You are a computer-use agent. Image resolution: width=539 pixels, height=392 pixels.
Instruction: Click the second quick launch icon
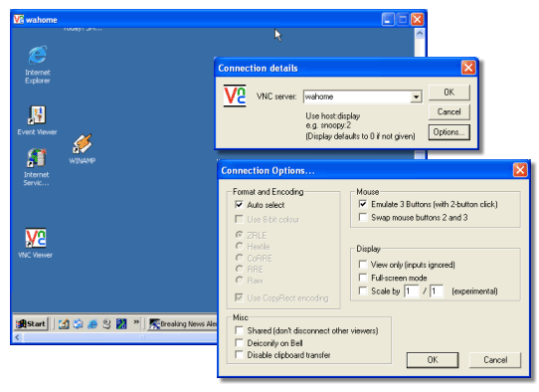tap(78, 323)
